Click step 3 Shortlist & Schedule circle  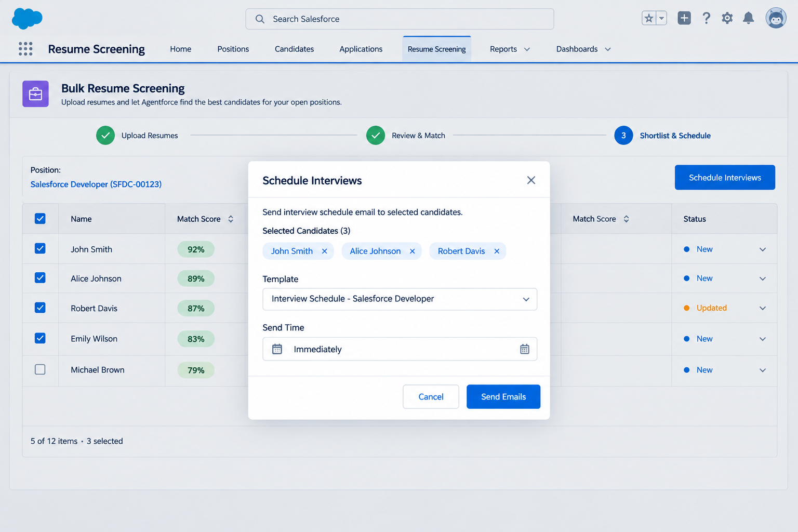(623, 136)
